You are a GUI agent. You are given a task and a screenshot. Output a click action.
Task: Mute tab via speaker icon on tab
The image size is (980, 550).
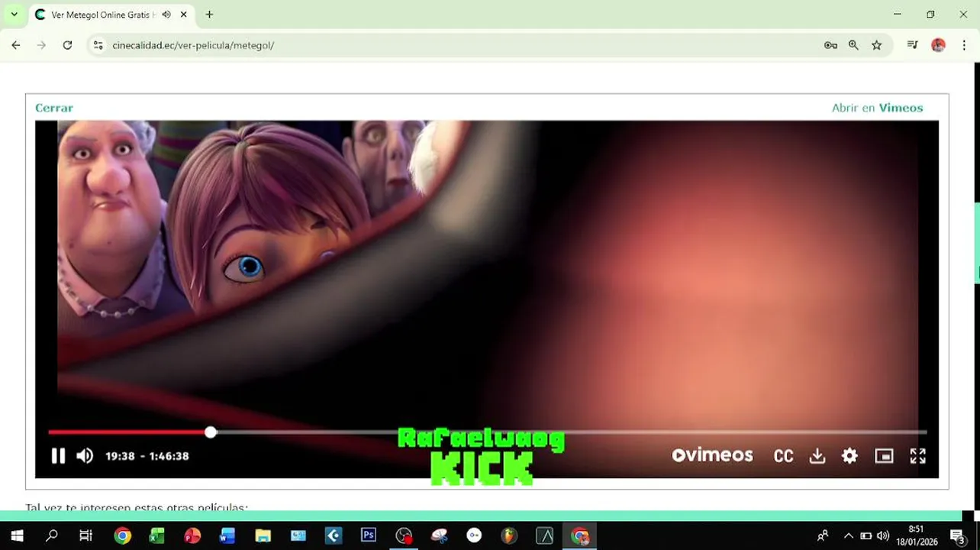[166, 15]
